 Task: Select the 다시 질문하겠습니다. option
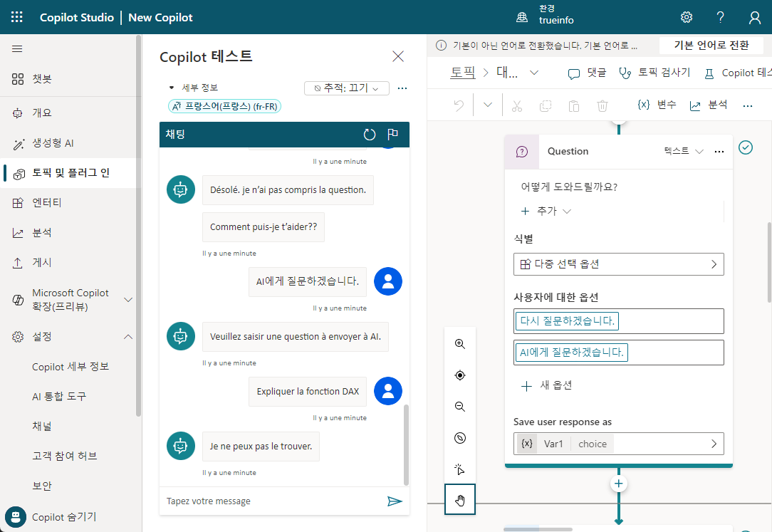pos(567,321)
